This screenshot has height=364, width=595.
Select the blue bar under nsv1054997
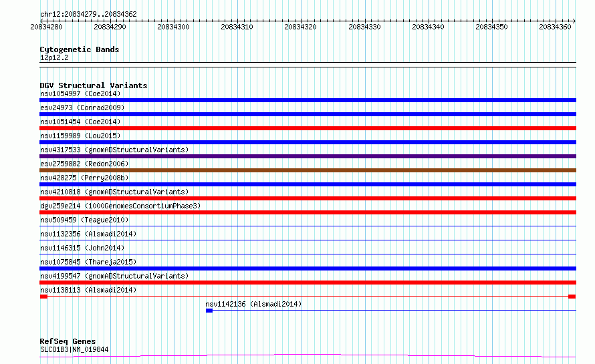(x=308, y=100)
